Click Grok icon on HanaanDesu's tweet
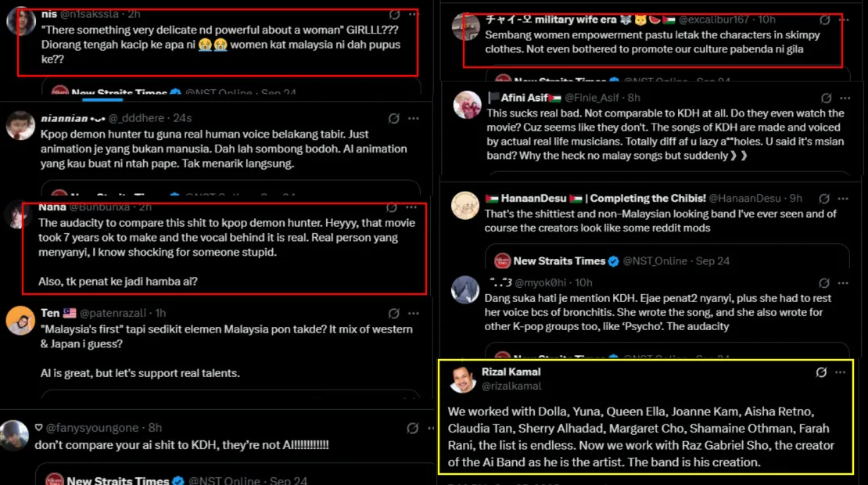Image resolution: width=868 pixels, height=485 pixels. point(826,198)
